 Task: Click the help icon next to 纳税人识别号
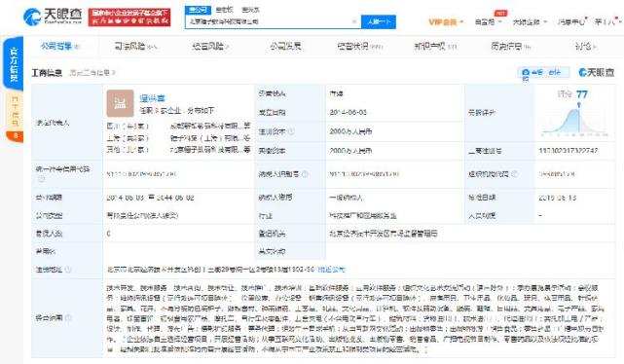[305, 174]
